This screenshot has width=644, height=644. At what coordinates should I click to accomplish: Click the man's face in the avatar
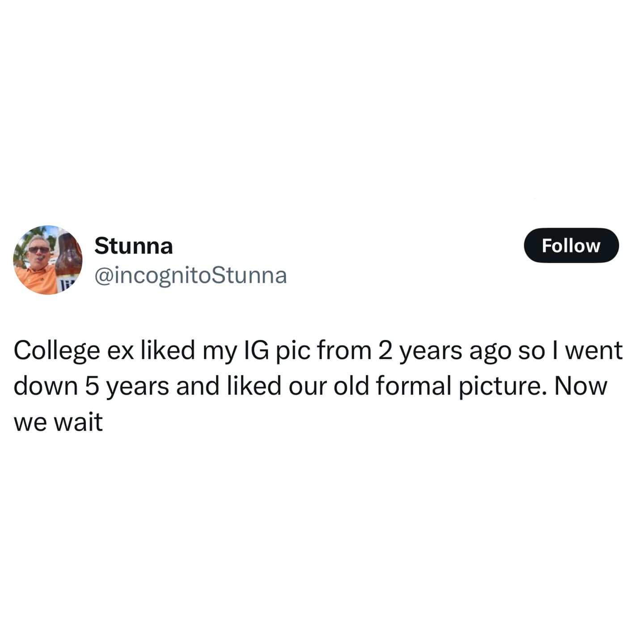pyautogui.click(x=38, y=251)
